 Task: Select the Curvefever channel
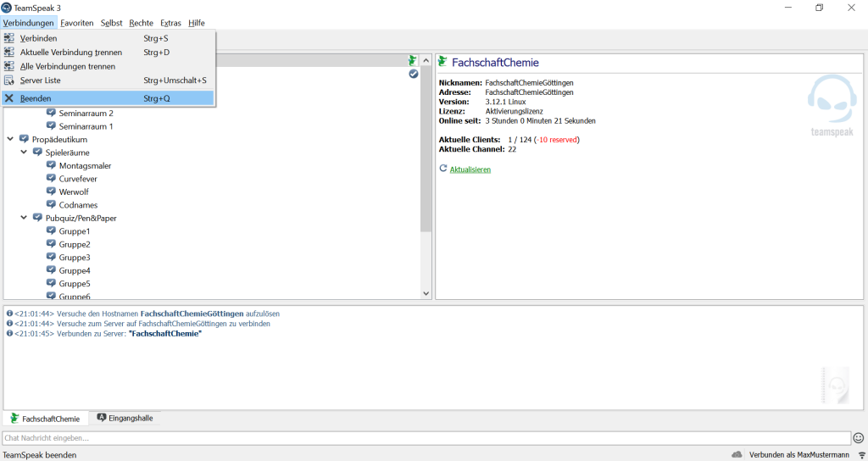pos(78,179)
